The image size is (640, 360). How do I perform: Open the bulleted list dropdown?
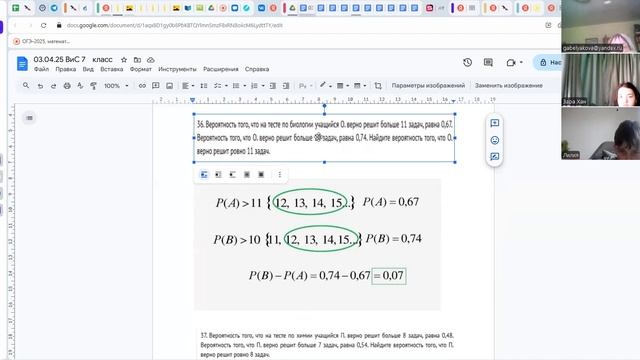click(238, 86)
